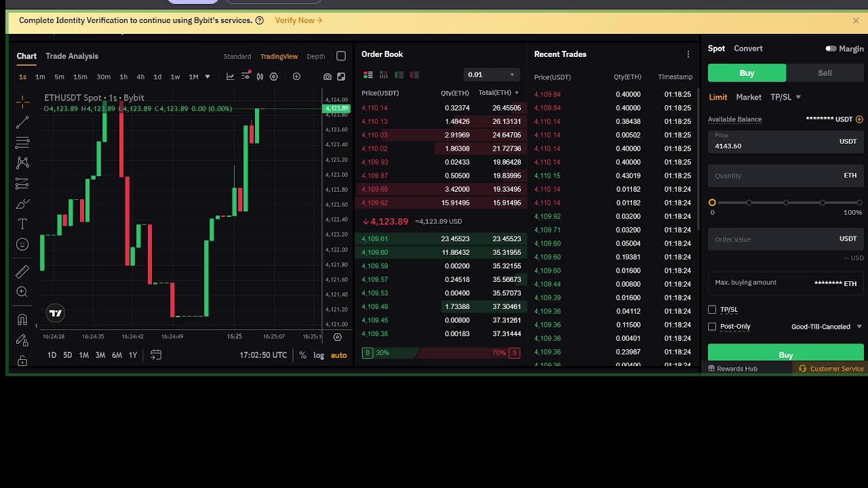868x488 pixels.
Task: Toggle the square layout checkbox beside Depth
Action: click(341, 56)
